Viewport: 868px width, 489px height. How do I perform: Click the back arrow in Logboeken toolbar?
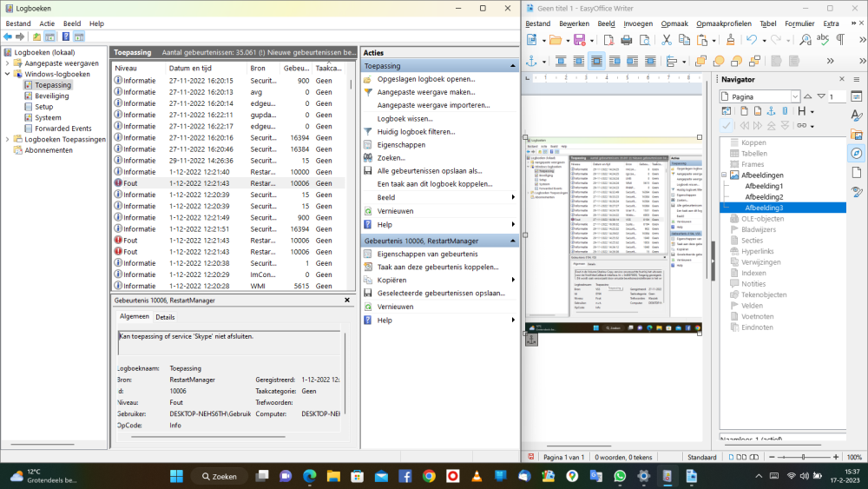pyautogui.click(x=8, y=36)
